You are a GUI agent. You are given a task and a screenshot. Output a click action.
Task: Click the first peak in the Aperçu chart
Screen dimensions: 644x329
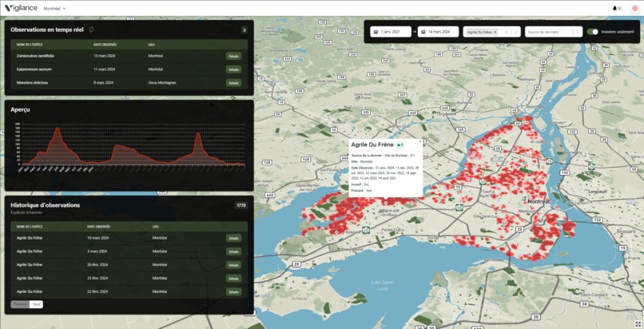click(57, 129)
